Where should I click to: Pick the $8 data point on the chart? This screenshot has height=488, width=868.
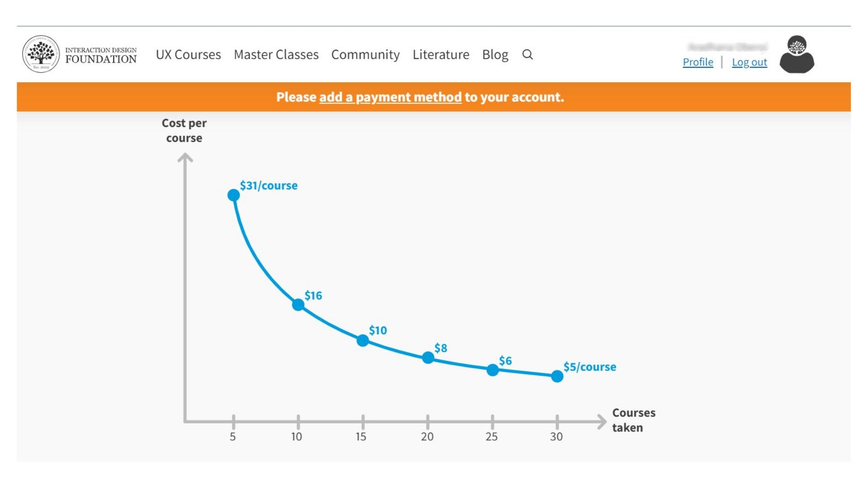point(428,358)
